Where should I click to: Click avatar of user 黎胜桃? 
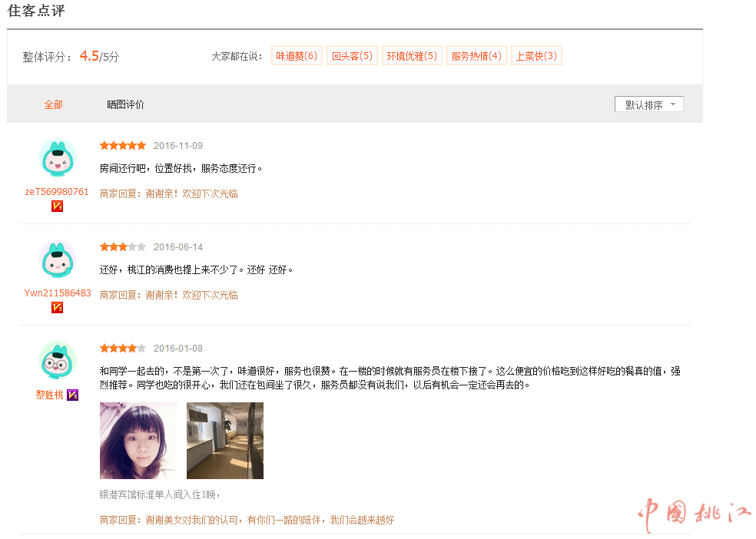point(58,360)
